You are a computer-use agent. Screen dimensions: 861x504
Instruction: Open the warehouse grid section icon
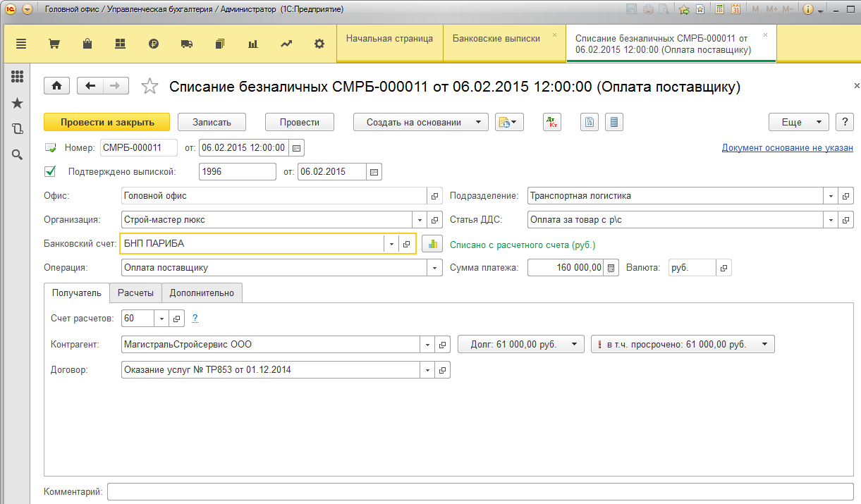pos(120,44)
